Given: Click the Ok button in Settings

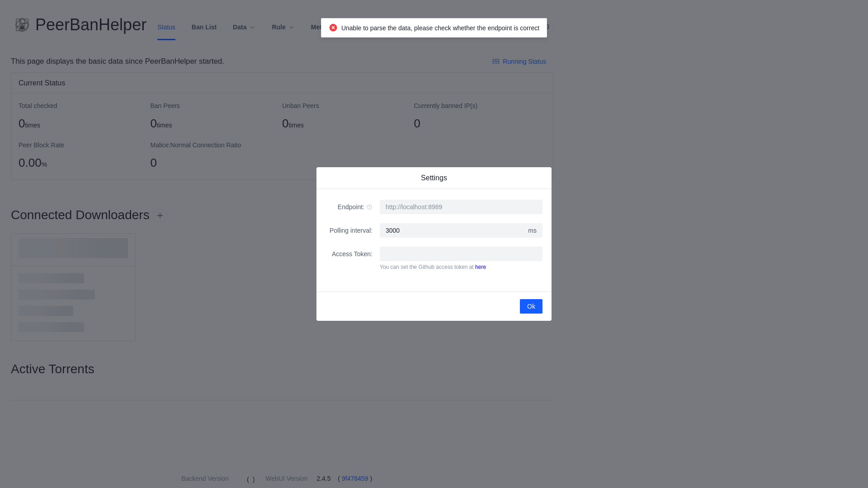Looking at the screenshot, I should click(x=531, y=306).
